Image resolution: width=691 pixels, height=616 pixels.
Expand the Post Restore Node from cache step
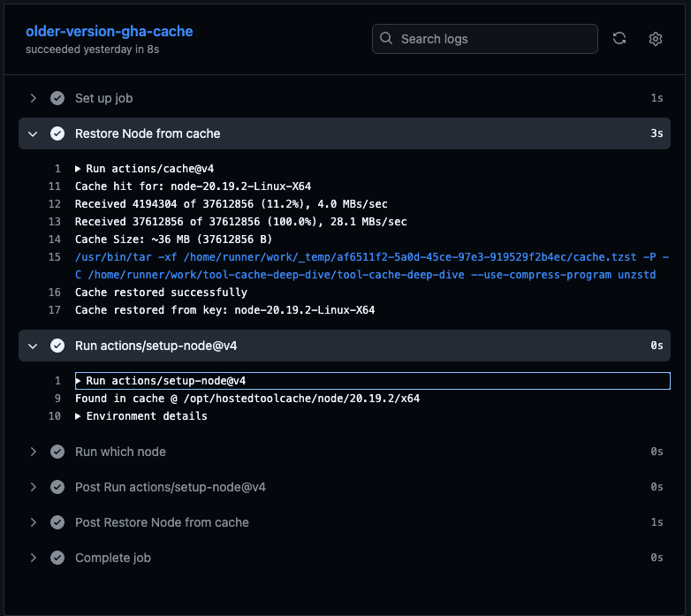33,522
